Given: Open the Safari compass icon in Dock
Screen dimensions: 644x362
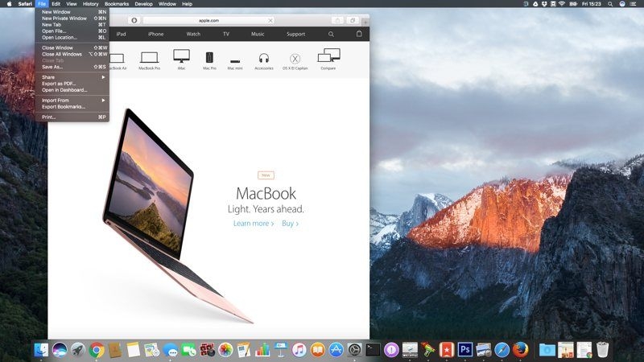Looking at the screenshot, I should pyautogui.click(x=502, y=350).
